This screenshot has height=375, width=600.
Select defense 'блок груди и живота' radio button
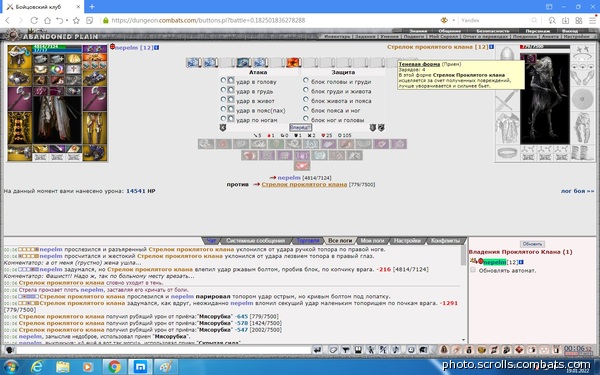pos(306,90)
